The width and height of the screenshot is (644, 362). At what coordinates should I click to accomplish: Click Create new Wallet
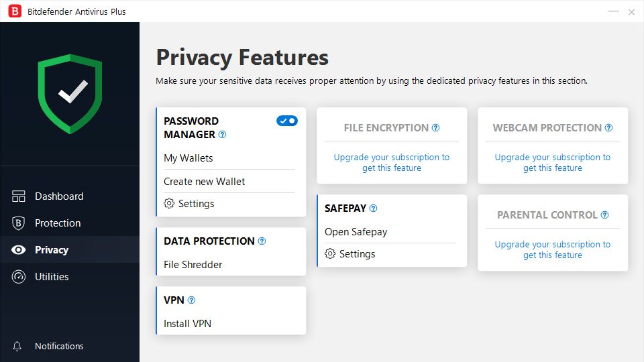(205, 182)
